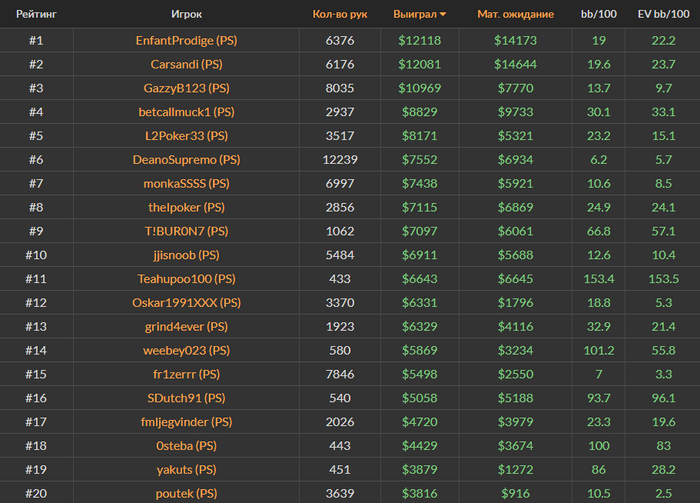Select monkaSSSS player link
The height and width of the screenshot is (503, 700).
point(186,183)
